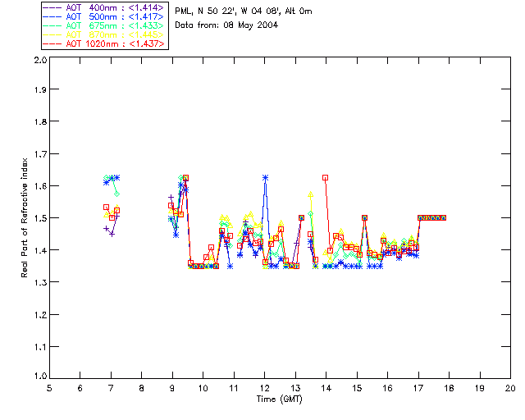The image size is (525, 420).
Task: Click the x-axis hour label 15
Action: [x=357, y=388]
